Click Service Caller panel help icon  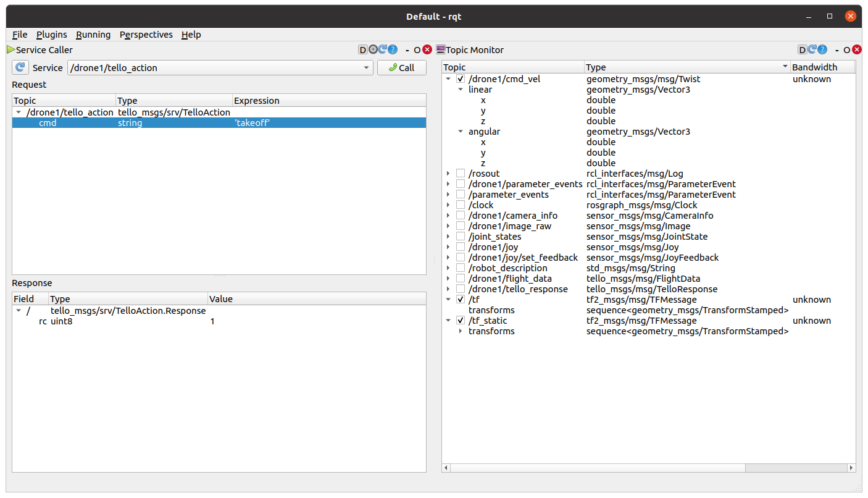click(x=392, y=49)
